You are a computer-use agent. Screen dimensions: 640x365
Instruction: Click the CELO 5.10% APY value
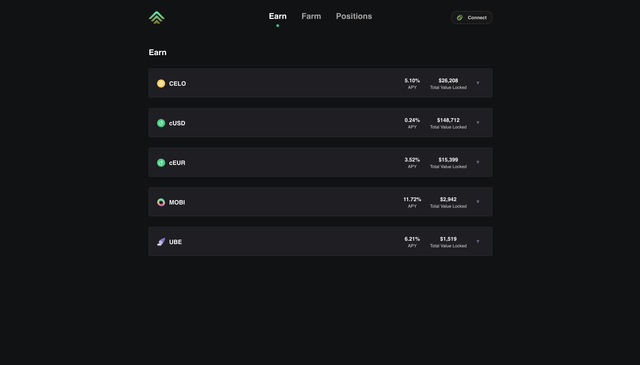click(x=412, y=80)
